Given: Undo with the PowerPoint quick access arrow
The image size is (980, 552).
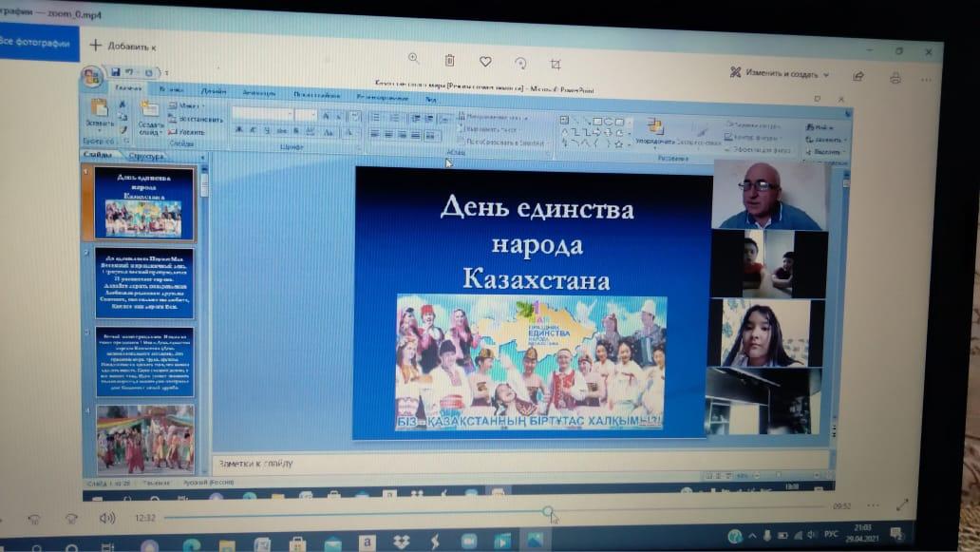Looking at the screenshot, I should pyautogui.click(x=129, y=72).
